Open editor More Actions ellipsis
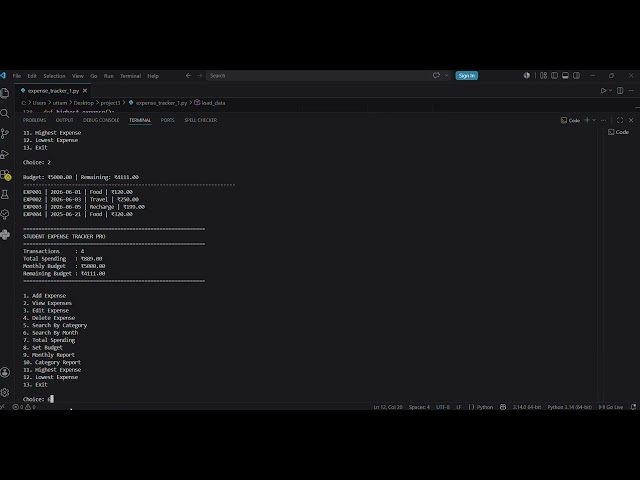 click(x=631, y=91)
